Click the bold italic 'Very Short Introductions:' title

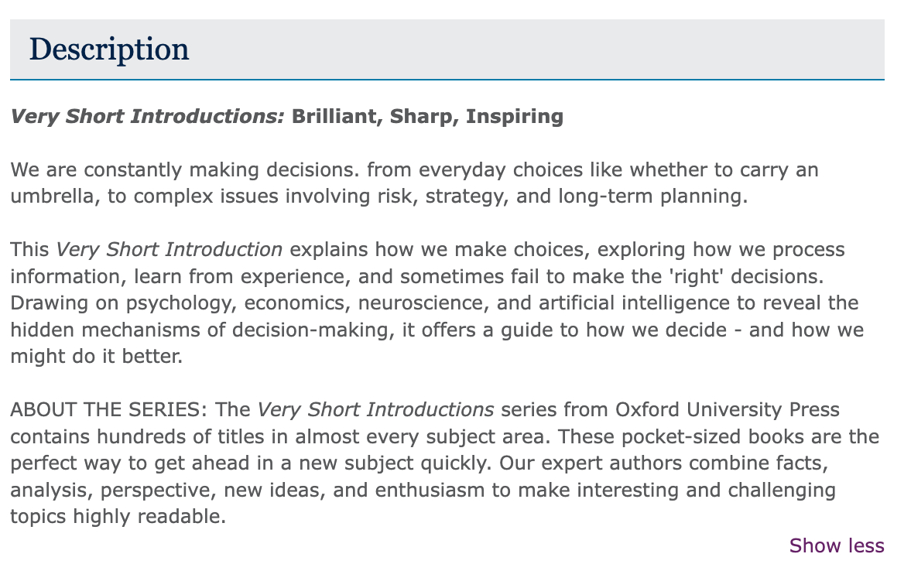coord(148,117)
